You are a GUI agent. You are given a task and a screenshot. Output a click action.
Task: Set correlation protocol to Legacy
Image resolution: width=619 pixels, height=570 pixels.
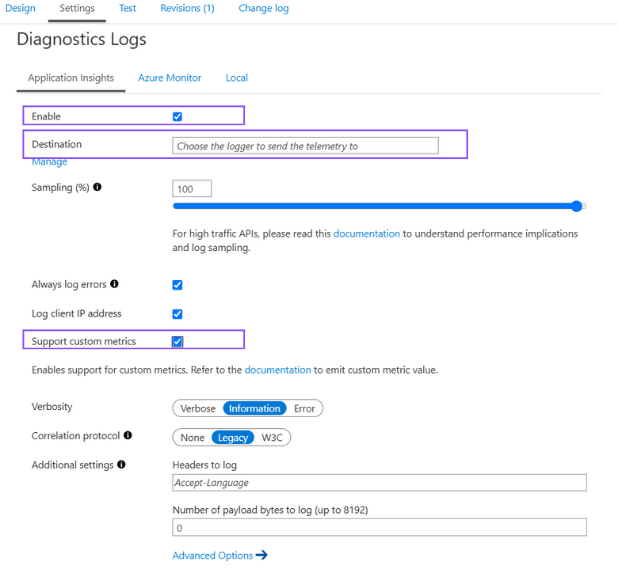pos(233,438)
